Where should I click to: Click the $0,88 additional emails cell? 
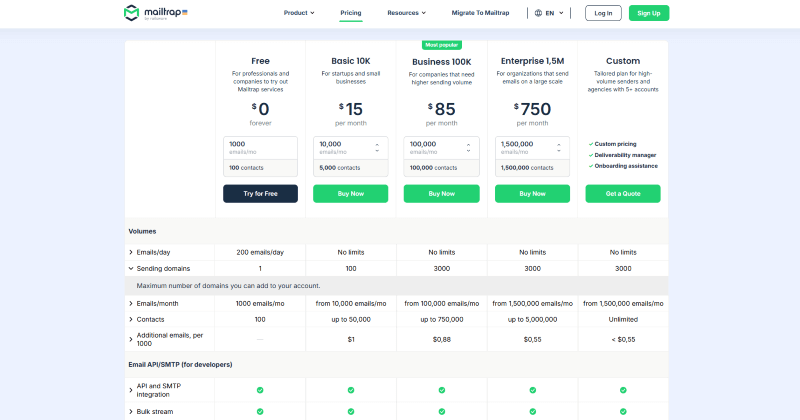(x=442, y=339)
